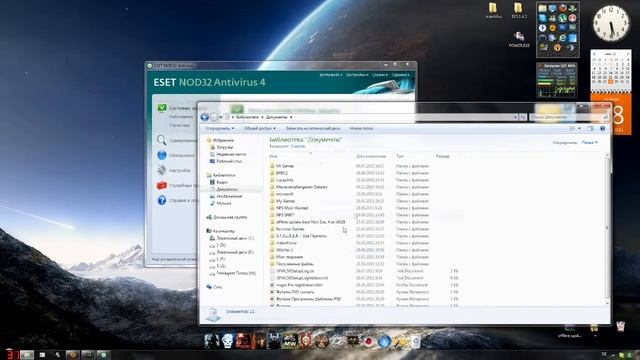The width and height of the screenshot is (640, 360).
Task: Click the CPU meter desktop gadget
Action: click(x=557, y=80)
